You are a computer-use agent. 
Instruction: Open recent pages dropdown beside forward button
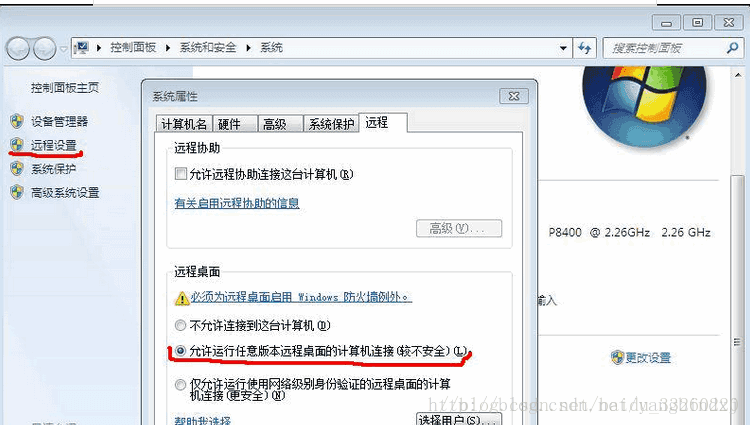tap(64, 49)
